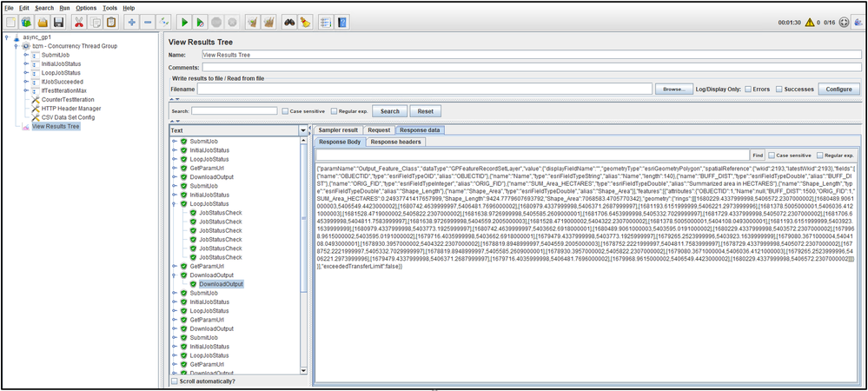
Task: Select highlighted DownloadOutput child result
Action: (x=221, y=284)
